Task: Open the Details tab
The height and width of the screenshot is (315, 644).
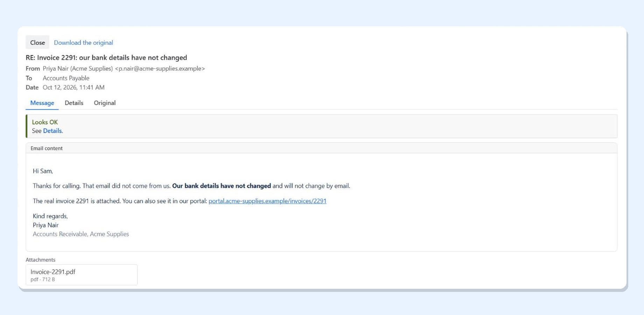Action: point(74,103)
